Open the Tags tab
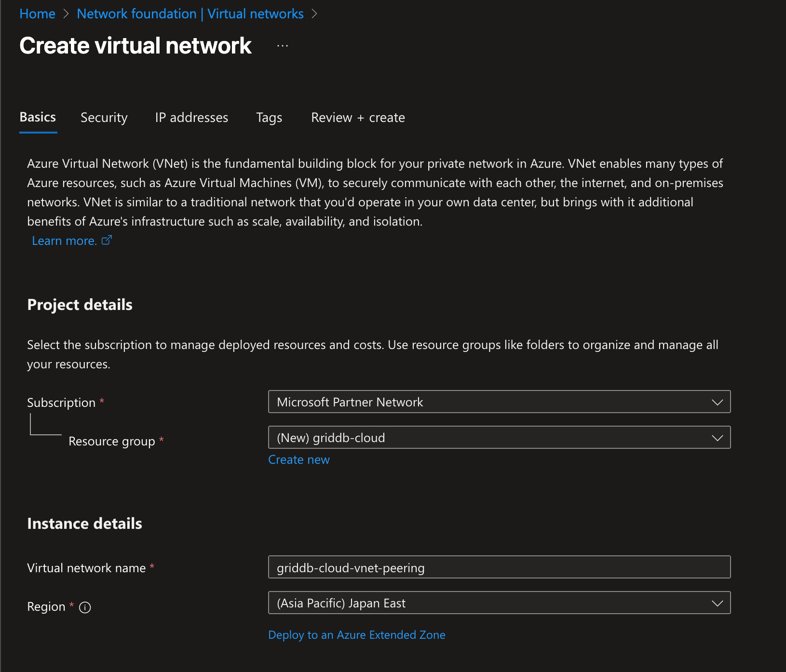The height and width of the screenshot is (672, 786). [x=269, y=118]
